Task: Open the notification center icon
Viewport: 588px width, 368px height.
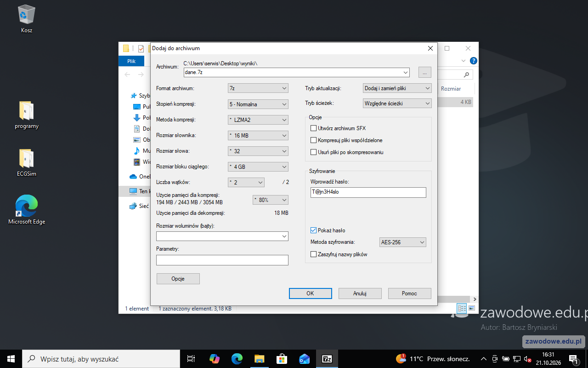Action: 573,359
